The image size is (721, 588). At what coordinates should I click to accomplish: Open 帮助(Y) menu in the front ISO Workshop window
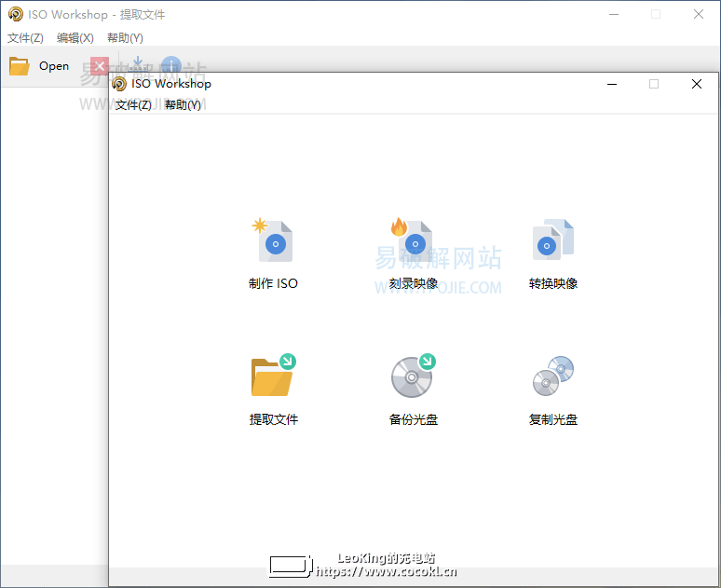[x=183, y=105]
